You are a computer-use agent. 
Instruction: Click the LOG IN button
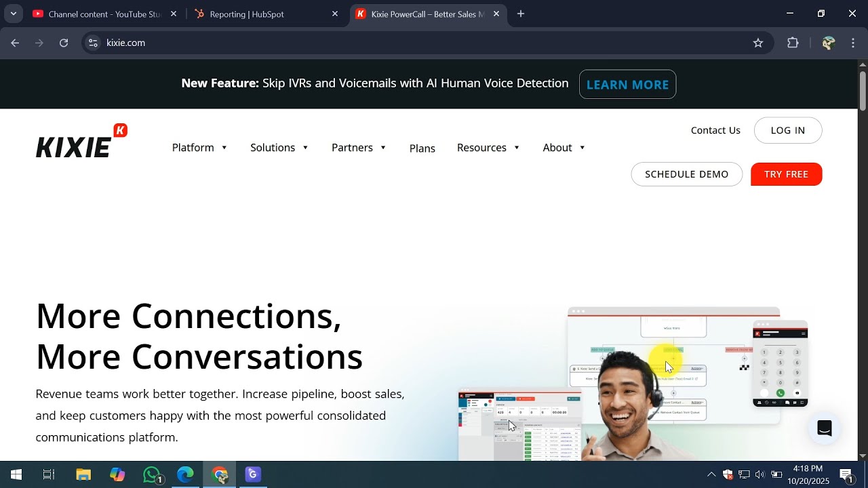[x=788, y=130]
